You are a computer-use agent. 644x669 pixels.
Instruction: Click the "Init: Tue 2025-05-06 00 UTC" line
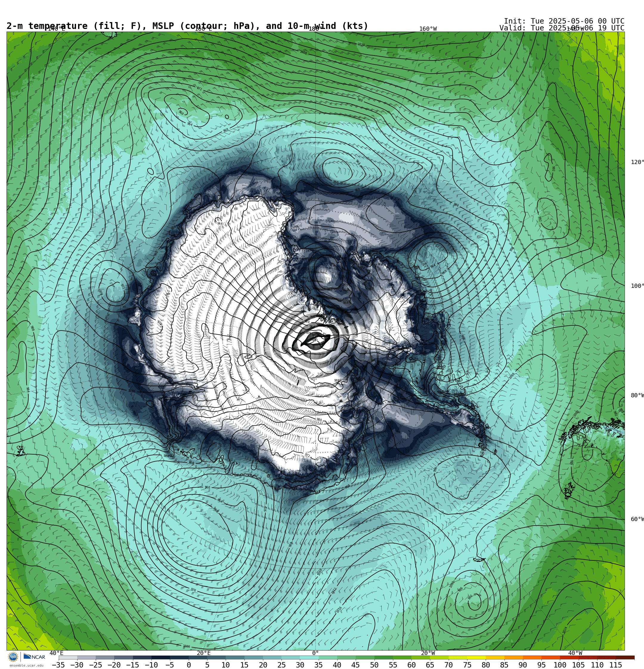click(564, 21)
